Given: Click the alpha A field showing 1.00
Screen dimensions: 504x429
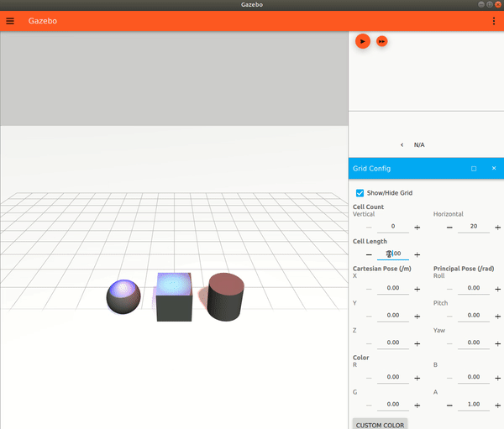Looking at the screenshot, I should coord(474,405).
